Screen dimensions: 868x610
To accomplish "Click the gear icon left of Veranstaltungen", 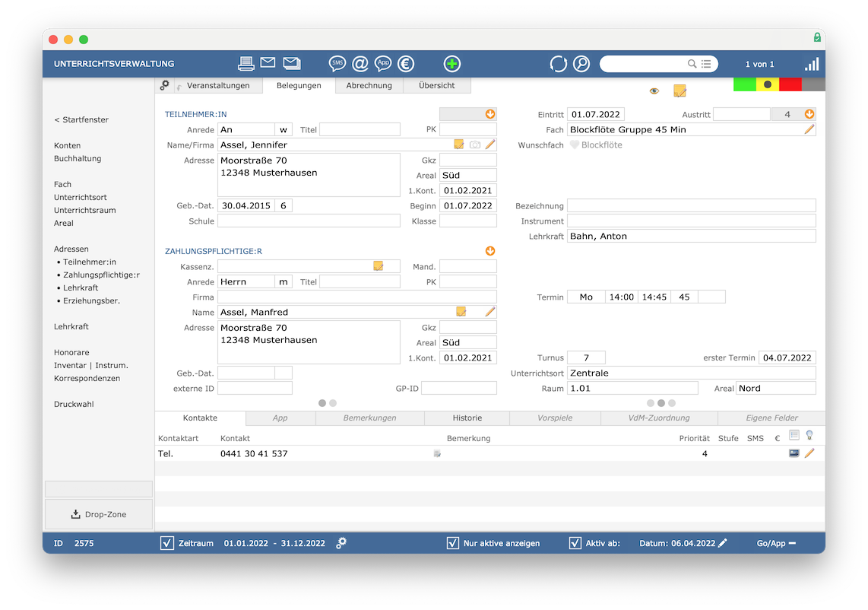I will [164, 85].
